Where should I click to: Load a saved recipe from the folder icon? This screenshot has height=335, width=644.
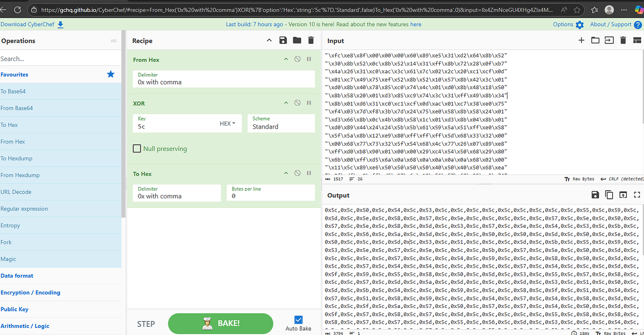[x=297, y=40]
